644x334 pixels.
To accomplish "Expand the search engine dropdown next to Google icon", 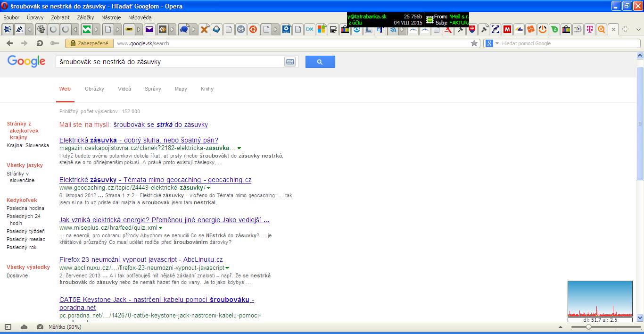I will 496,43.
